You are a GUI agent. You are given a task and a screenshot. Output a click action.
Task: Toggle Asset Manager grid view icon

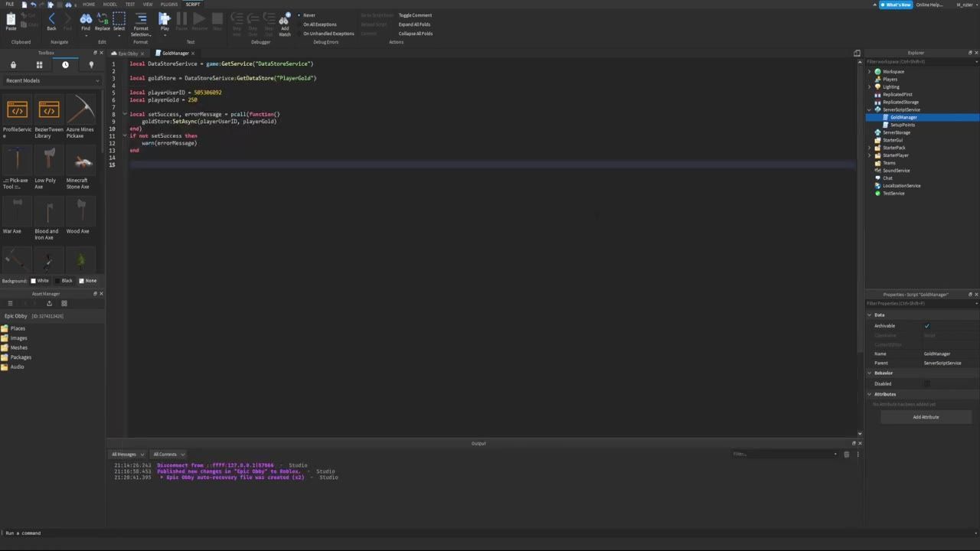pyautogui.click(x=64, y=304)
